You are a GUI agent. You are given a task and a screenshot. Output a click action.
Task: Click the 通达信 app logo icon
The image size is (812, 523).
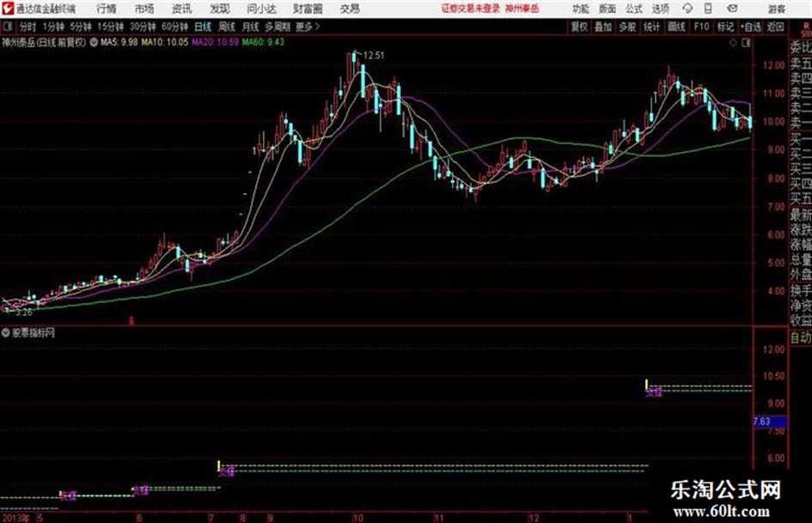pyautogui.click(x=8, y=9)
